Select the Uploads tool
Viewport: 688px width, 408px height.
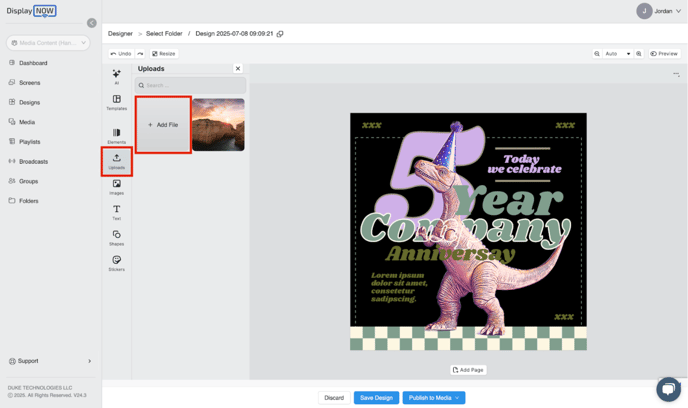pyautogui.click(x=116, y=161)
